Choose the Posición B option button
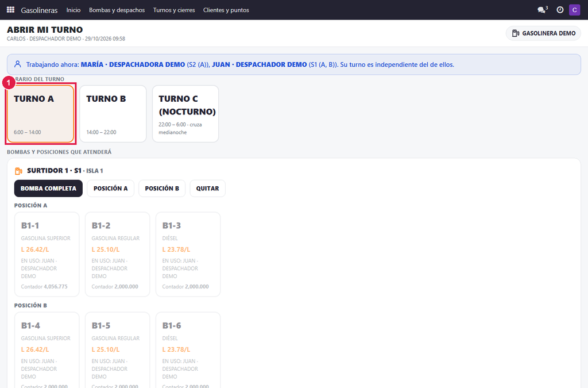This screenshot has width=588, height=388. point(162,189)
